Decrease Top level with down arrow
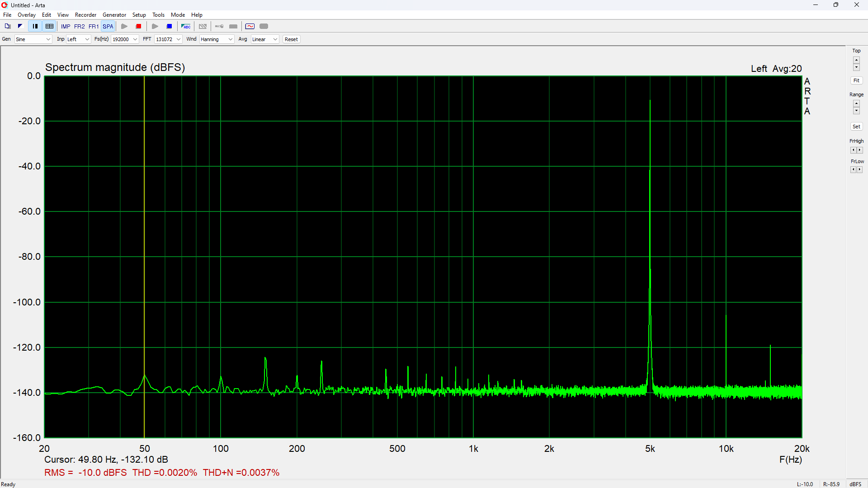868x488 pixels. pos(856,67)
